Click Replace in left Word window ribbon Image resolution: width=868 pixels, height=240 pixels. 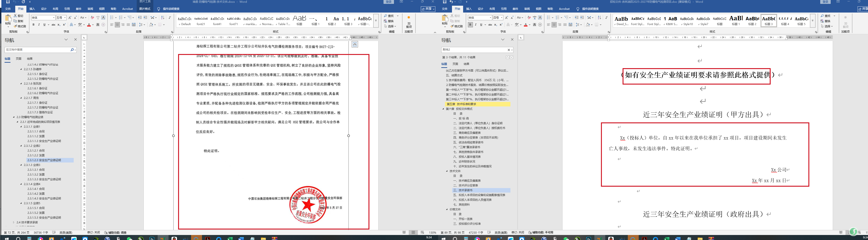(x=389, y=21)
